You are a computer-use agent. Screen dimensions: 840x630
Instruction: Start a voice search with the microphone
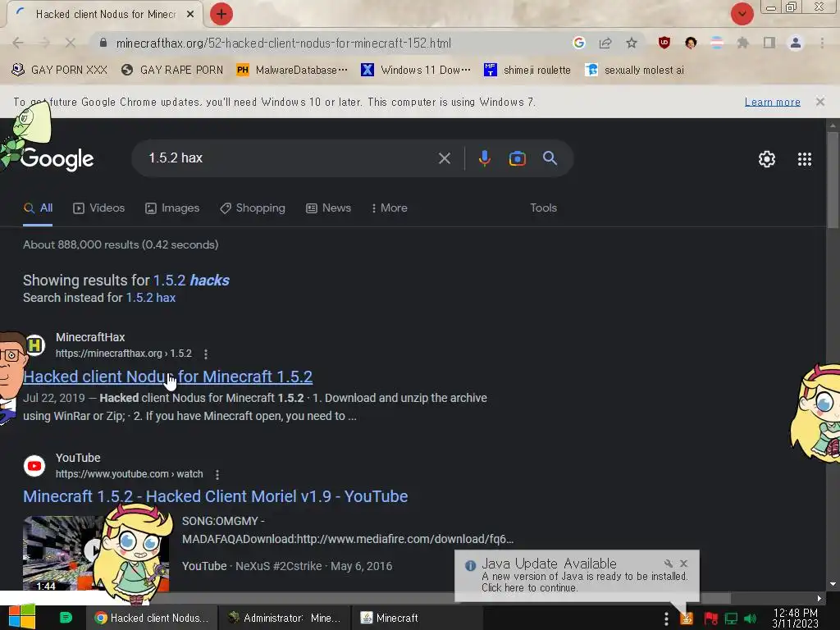[x=484, y=158]
